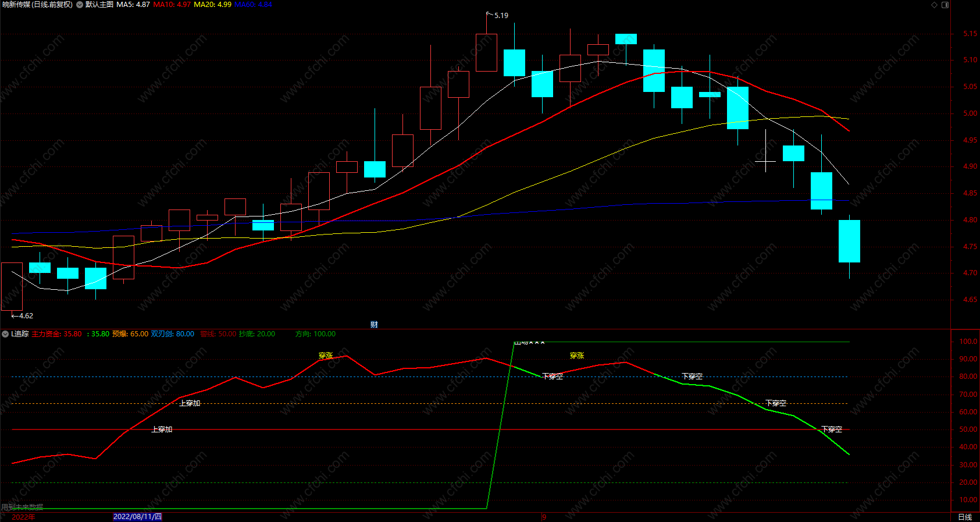Click the MA10: 4.97 label
Screen dimensions: 980x522
point(172,5)
